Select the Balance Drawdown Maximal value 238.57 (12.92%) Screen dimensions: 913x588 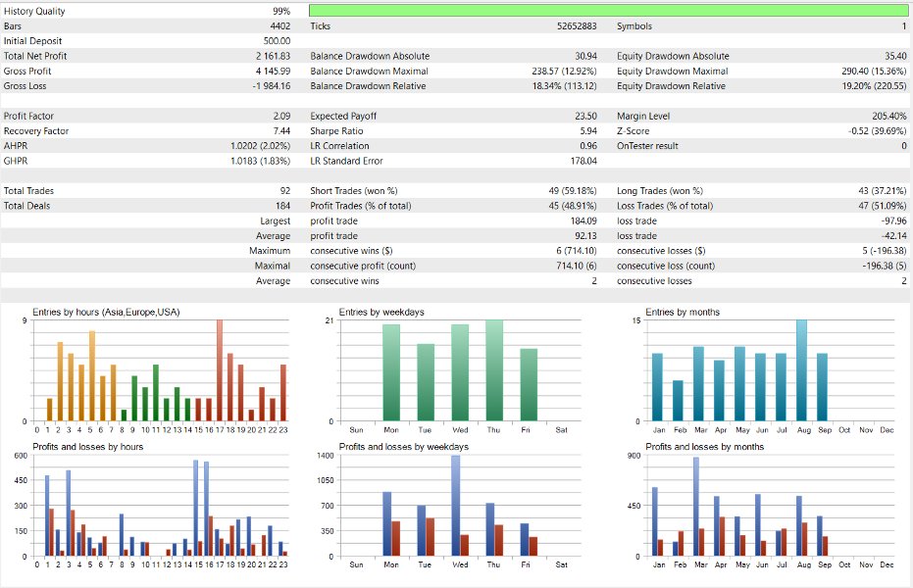coord(564,71)
